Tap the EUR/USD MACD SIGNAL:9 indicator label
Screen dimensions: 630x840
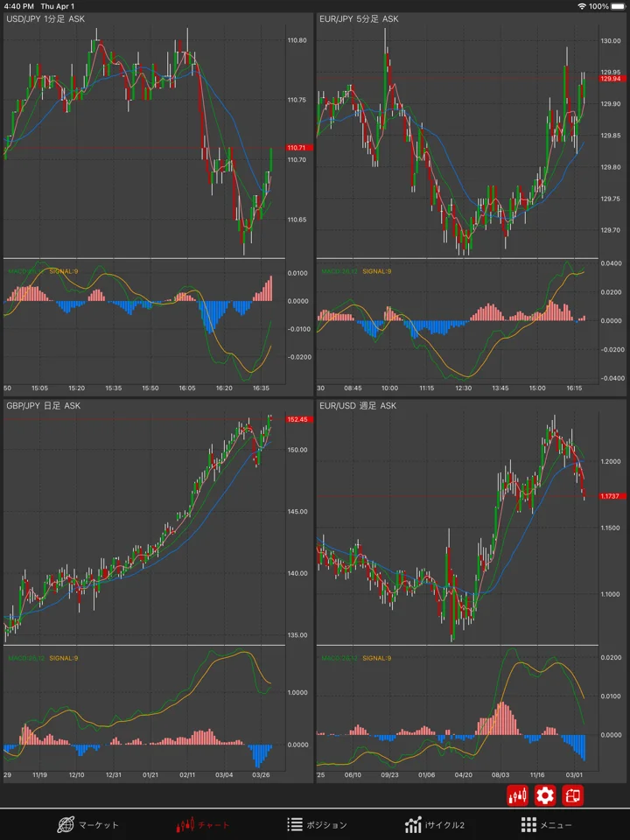(376, 658)
